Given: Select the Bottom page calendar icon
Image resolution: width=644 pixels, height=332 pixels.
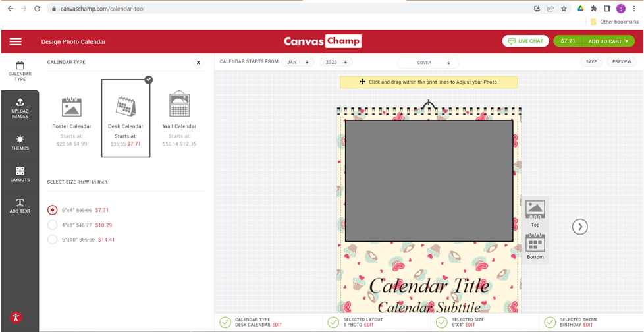Looking at the screenshot, I should pos(535,246).
